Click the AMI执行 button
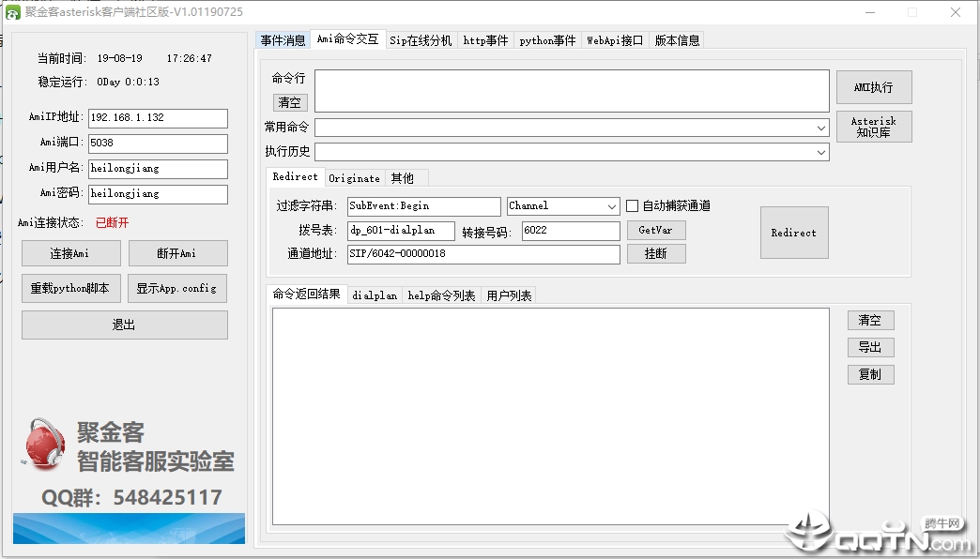 click(x=874, y=87)
